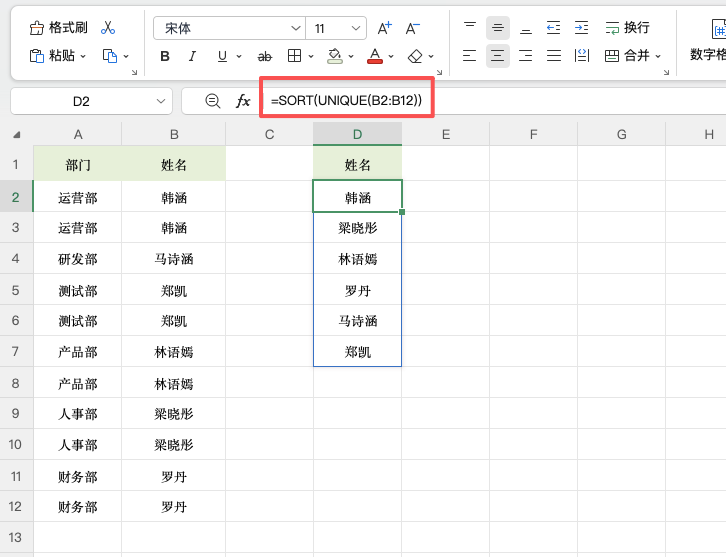Click the Distributed alignment icon

[x=582, y=56]
